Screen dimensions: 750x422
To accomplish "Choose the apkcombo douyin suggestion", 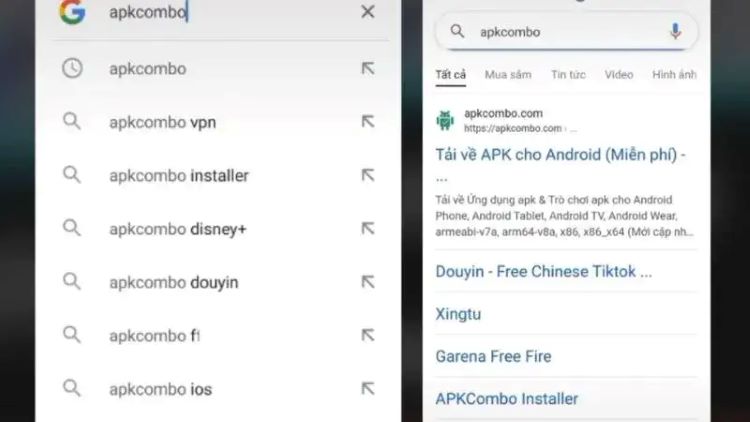I will (x=219, y=282).
